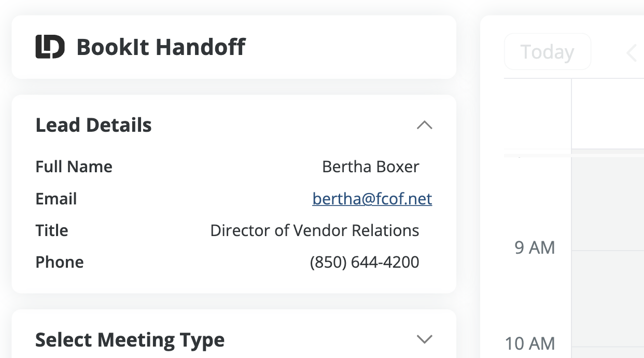This screenshot has height=358, width=644.
Task: Open the bertha@fcof.net email link
Action: coord(372,199)
